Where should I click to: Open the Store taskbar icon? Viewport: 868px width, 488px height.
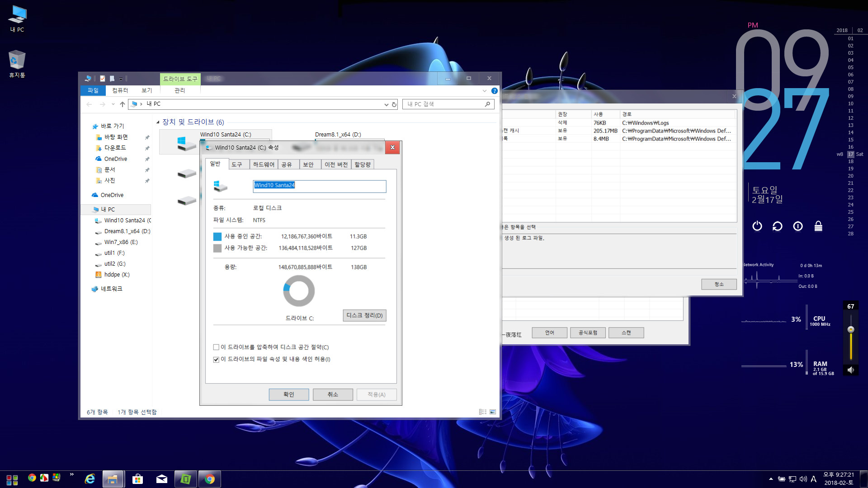[137, 479]
